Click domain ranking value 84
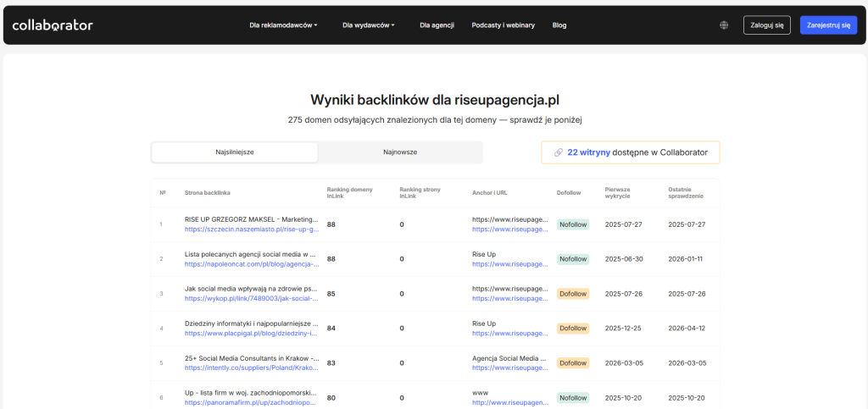The image size is (868, 409). [331, 329]
